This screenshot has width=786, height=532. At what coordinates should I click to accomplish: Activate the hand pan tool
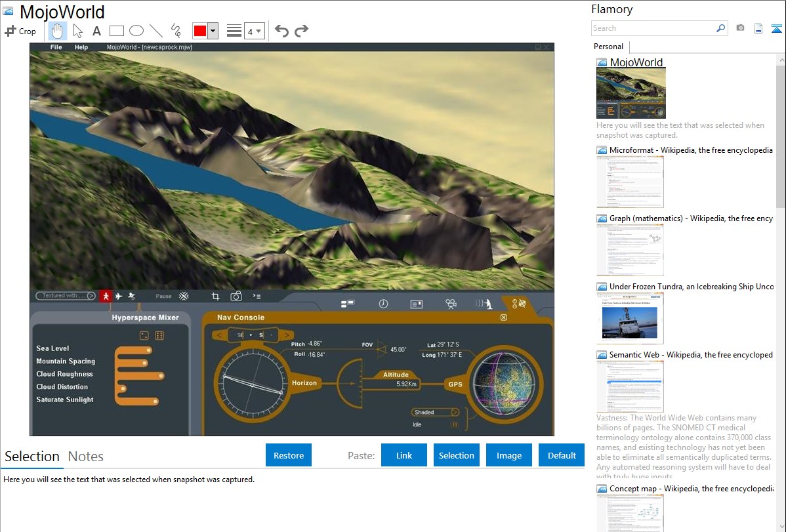pyautogui.click(x=57, y=31)
